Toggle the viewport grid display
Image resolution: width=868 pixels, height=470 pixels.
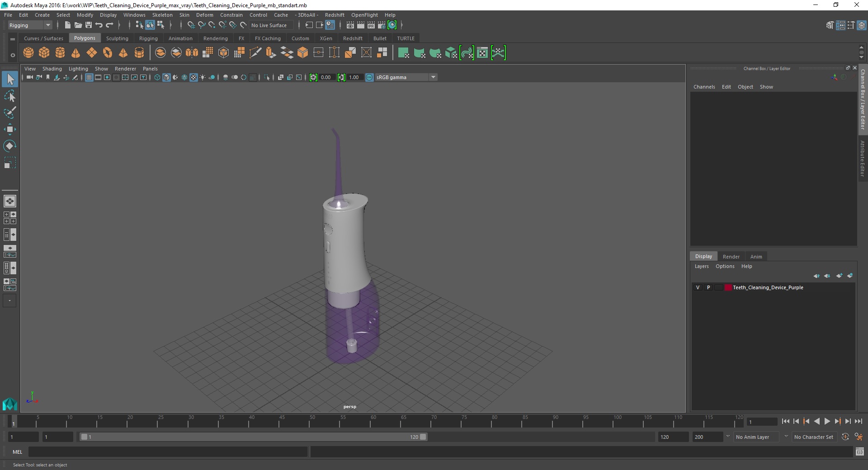[89, 77]
